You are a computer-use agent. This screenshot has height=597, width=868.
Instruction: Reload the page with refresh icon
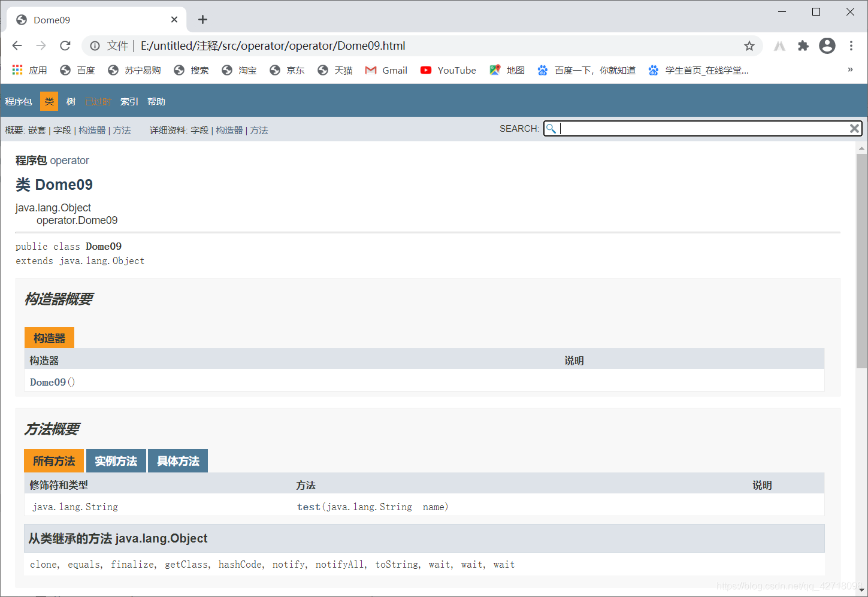[x=65, y=46]
